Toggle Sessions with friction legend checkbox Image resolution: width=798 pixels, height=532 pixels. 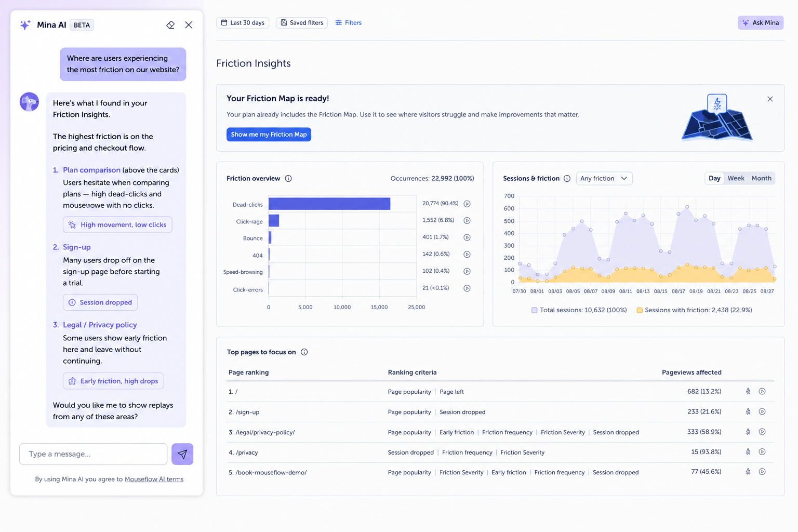tap(640, 310)
